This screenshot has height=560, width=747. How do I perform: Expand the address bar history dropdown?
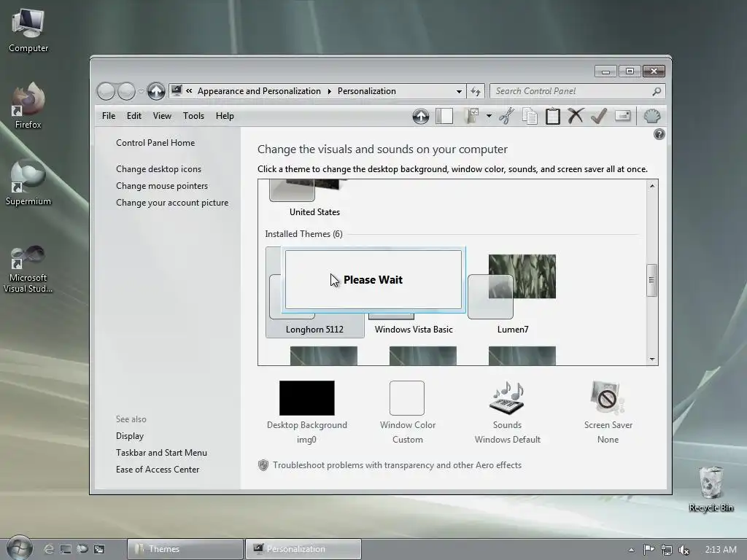click(x=459, y=91)
